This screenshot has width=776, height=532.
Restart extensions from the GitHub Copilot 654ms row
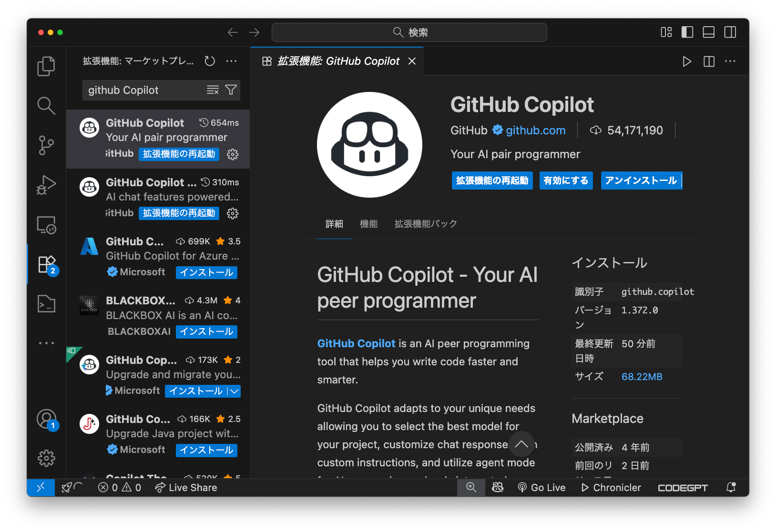[179, 154]
